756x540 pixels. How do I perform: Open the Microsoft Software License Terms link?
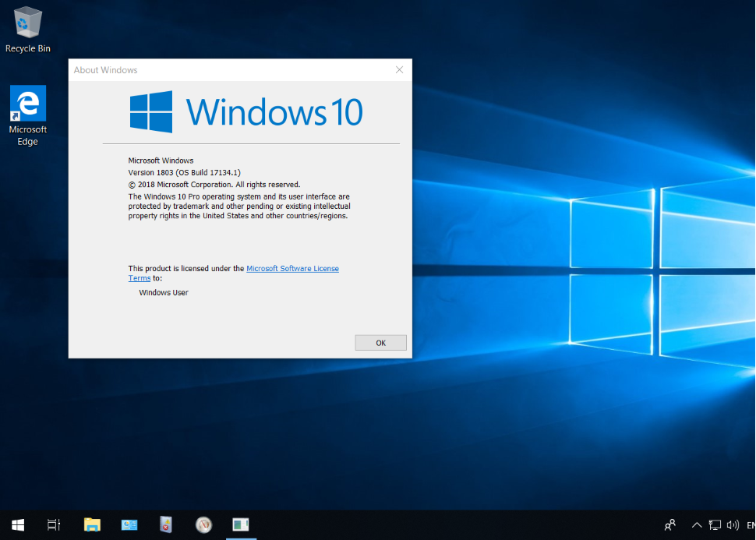pyautogui.click(x=292, y=269)
